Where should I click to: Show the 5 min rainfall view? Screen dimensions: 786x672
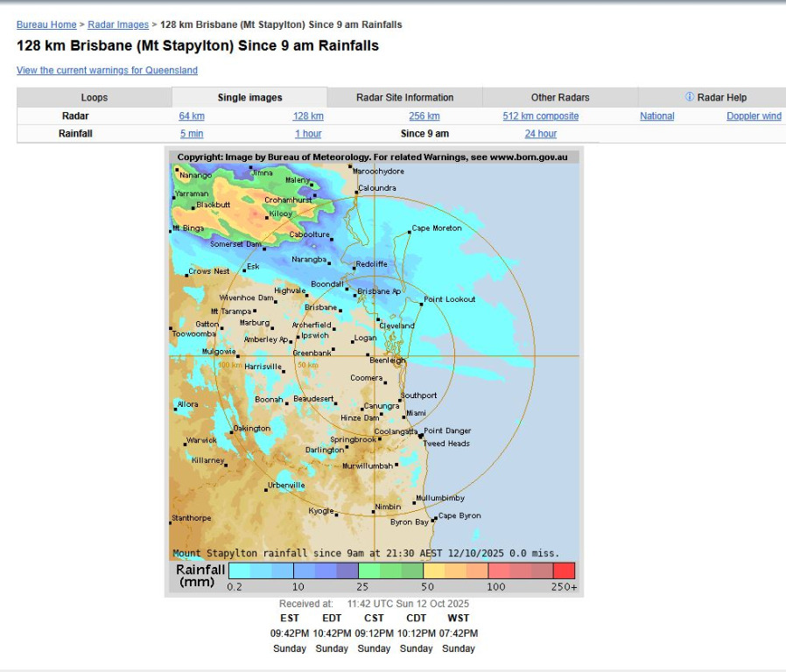(192, 134)
